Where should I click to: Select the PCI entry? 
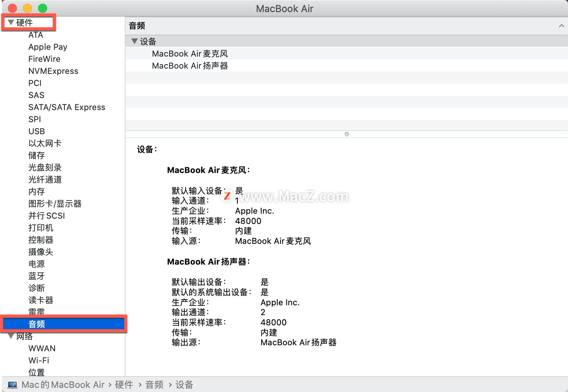[35, 83]
